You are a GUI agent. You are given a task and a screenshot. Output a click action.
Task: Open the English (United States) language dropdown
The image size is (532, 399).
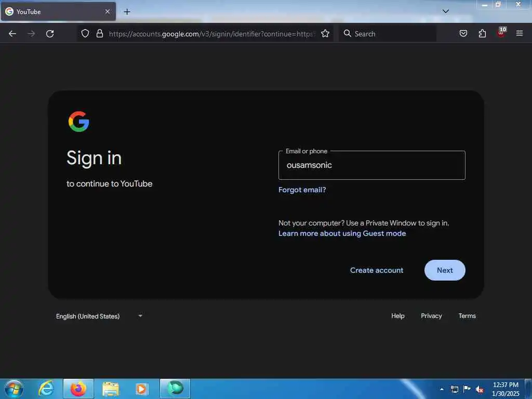(x=99, y=316)
